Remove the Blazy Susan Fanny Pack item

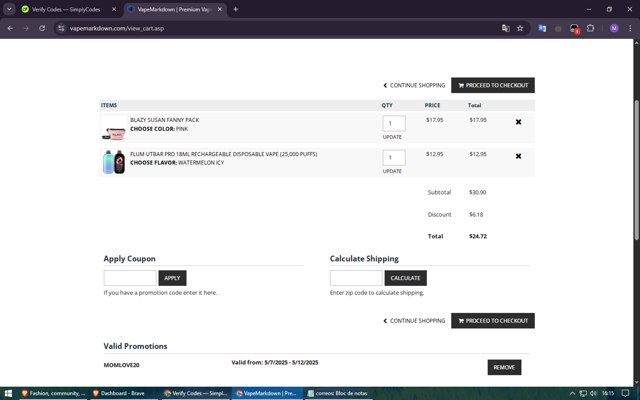(518, 122)
